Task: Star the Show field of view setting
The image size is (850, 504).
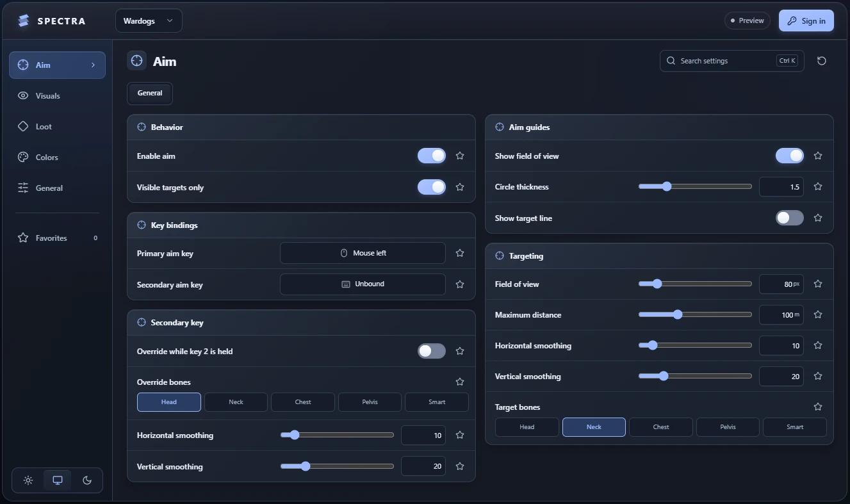Action: 818,156
